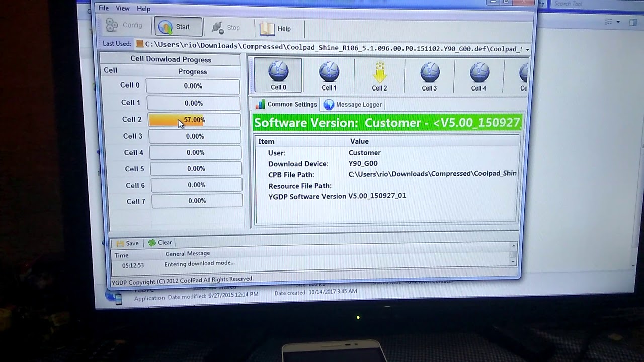Click the Clear log button
644x362 pixels.
(160, 243)
